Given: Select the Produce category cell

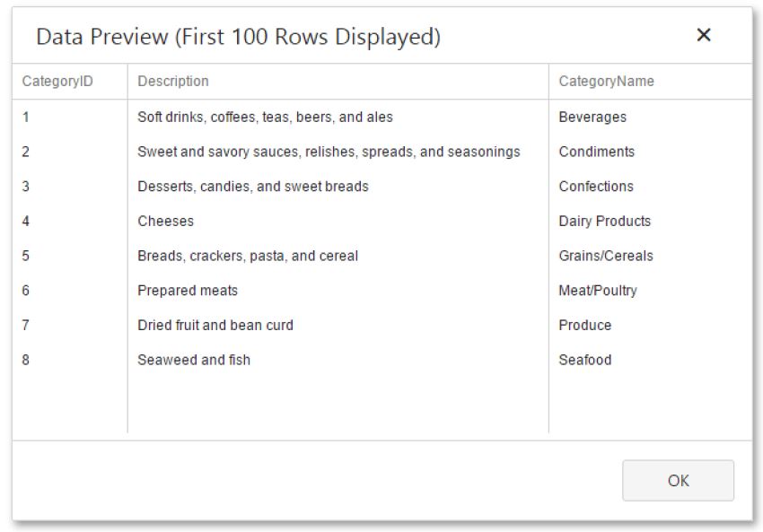Looking at the screenshot, I should (x=585, y=326).
